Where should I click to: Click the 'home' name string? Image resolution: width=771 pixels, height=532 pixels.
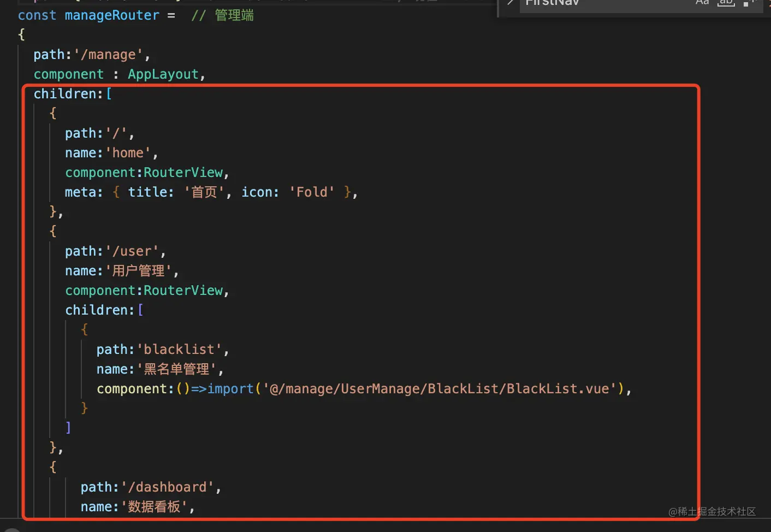pos(128,153)
